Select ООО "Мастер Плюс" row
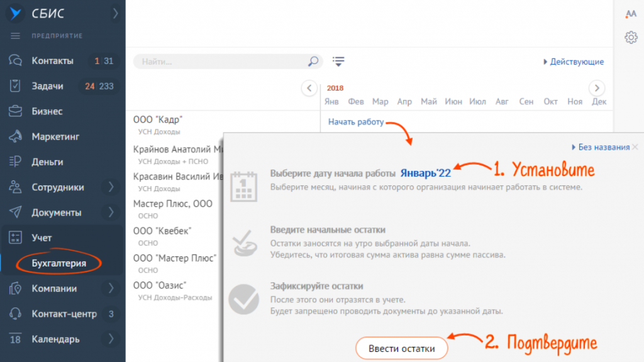 [175, 258]
